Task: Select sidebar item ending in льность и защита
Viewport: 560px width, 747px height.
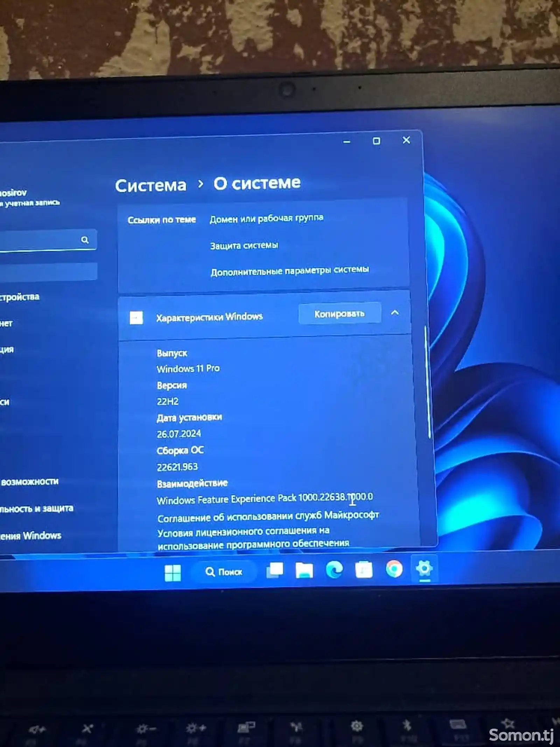Action: point(36,509)
